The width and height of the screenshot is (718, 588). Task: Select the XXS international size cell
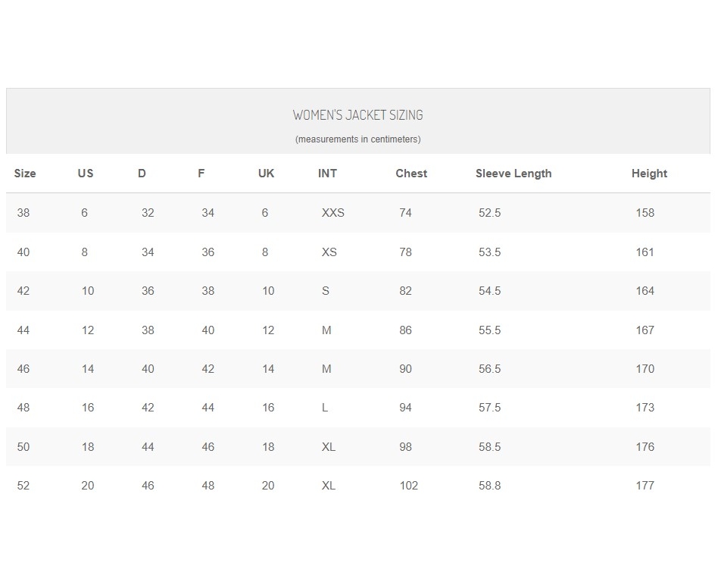(x=332, y=213)
